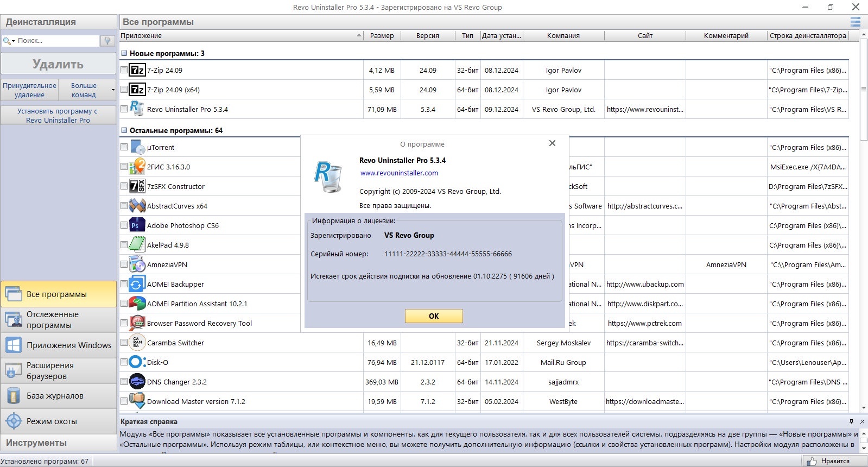Sort by the Версия column header
868x467 pixels.
pyautogui.click(x=428, y=35)
